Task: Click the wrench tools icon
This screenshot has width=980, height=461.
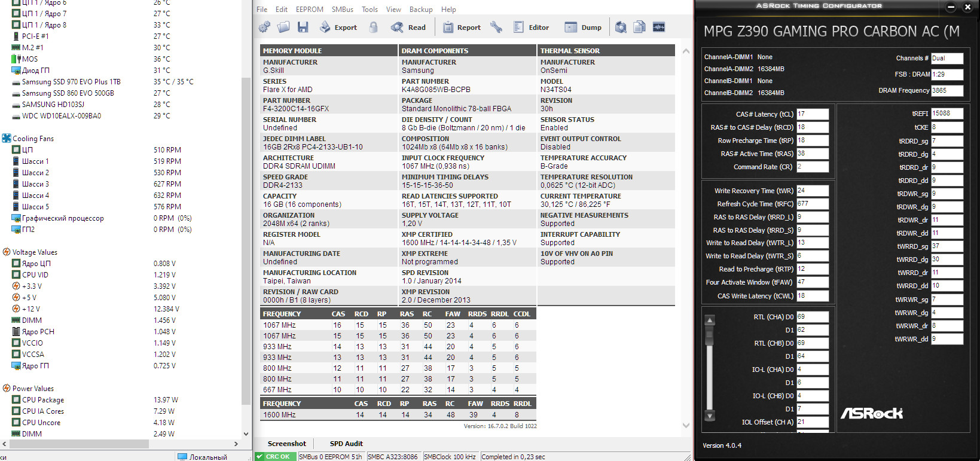Action: tap(496, 27)
